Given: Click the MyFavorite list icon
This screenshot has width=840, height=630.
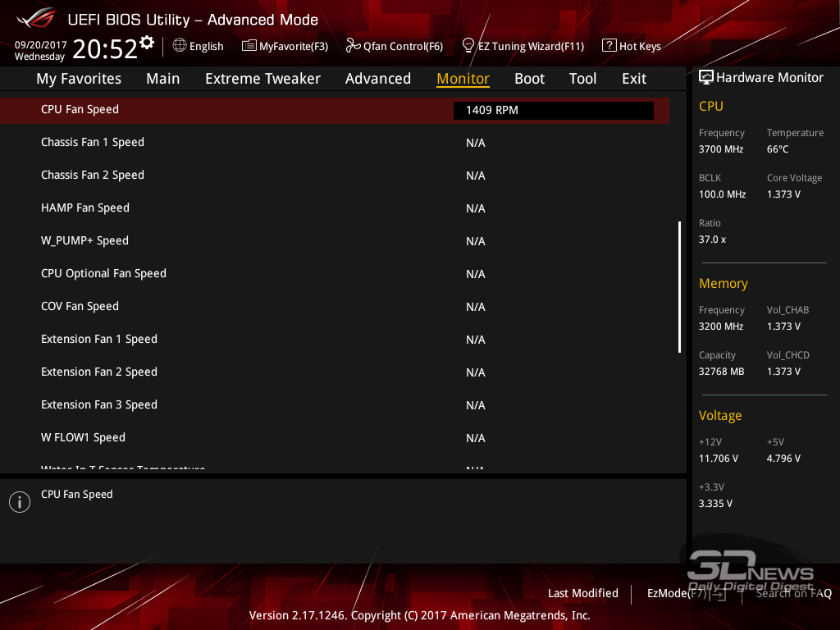Looking at the screenshot, I should (249, 46).
